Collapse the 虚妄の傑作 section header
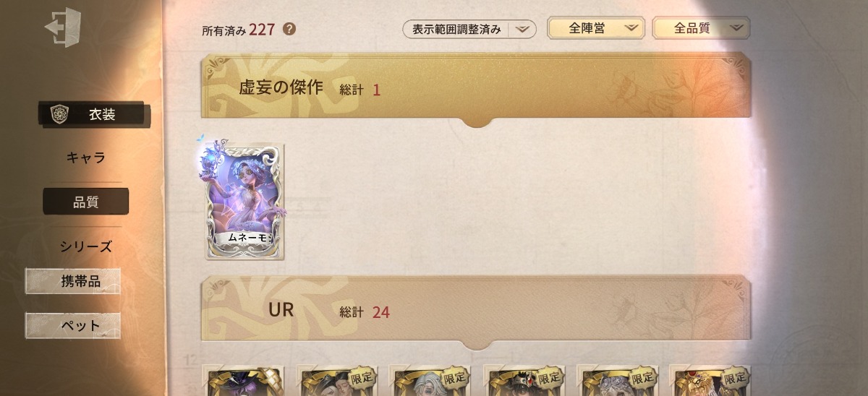This screenshot has height=396, width=868. (476, 90)
